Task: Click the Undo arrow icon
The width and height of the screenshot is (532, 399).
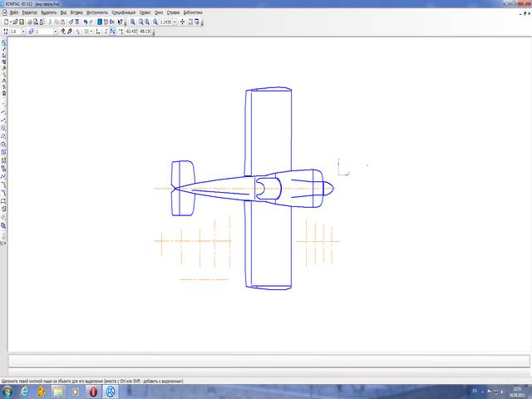Action: [85, 22]
